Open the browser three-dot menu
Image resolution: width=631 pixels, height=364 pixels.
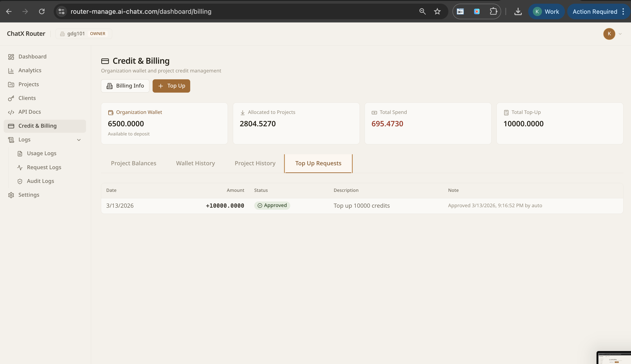623,11
